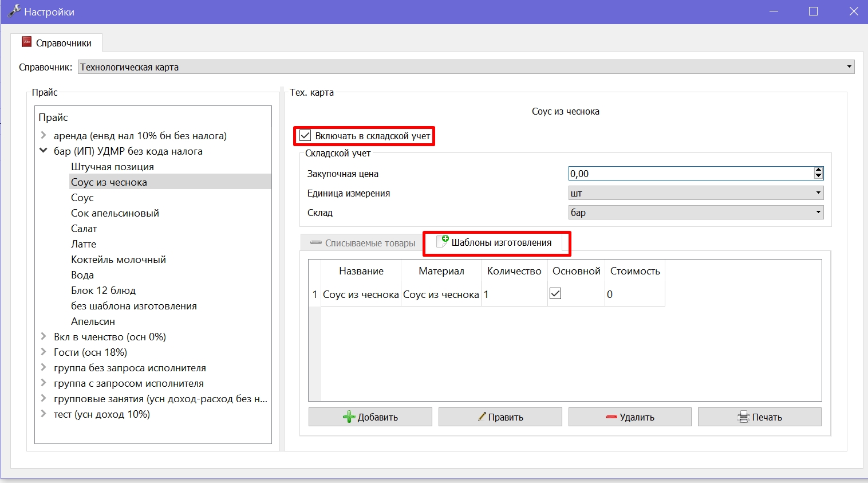The height and width of the screenshot is (483, 868).
Task: Select Вода in tree
Action: click(82, 275)
